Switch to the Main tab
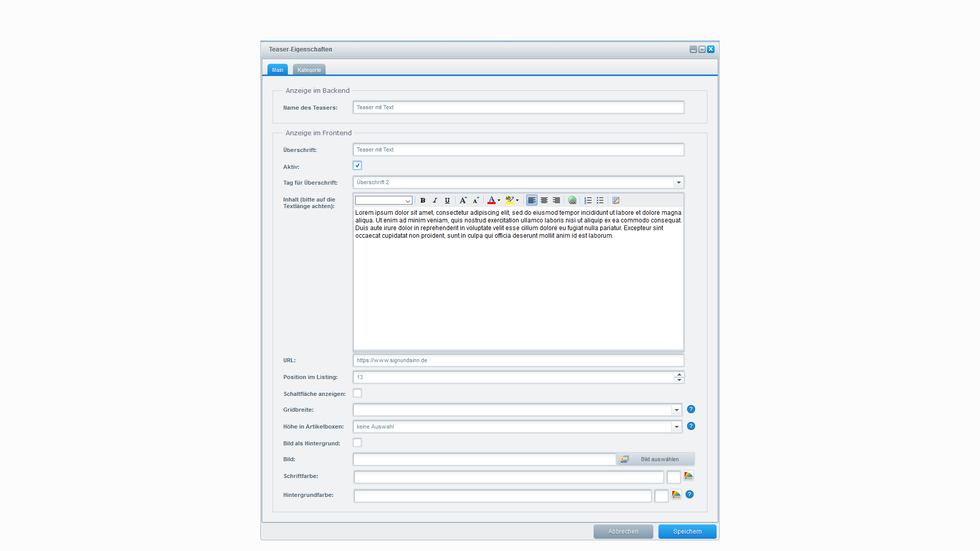This screenshot has height=551, width=980. pyautogui.click(x=277, y=69)
